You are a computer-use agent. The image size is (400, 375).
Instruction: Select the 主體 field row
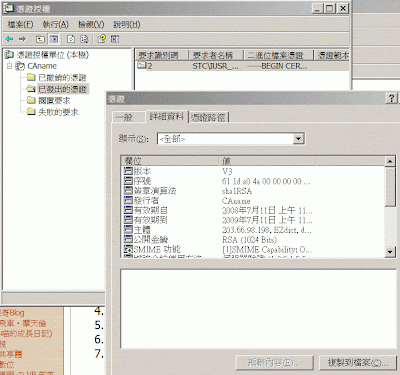point(253,230)
